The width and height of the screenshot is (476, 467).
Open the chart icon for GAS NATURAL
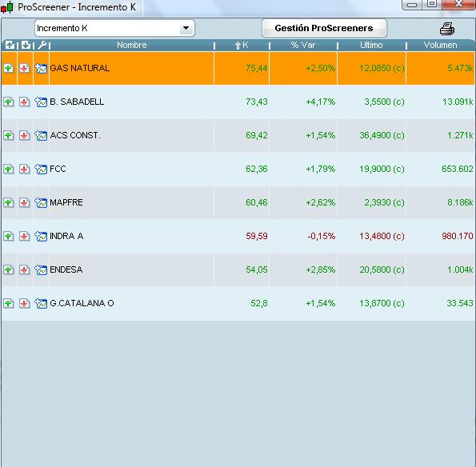[41, 68]
